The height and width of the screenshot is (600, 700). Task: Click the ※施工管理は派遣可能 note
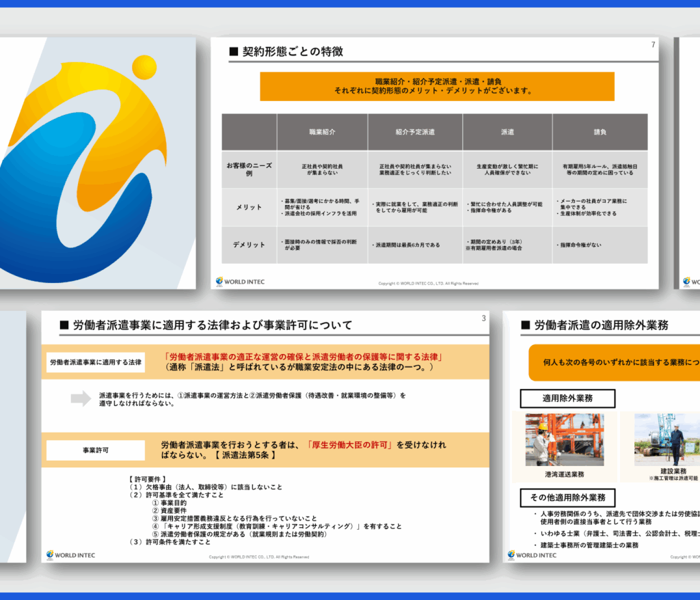tap(673, 478)
